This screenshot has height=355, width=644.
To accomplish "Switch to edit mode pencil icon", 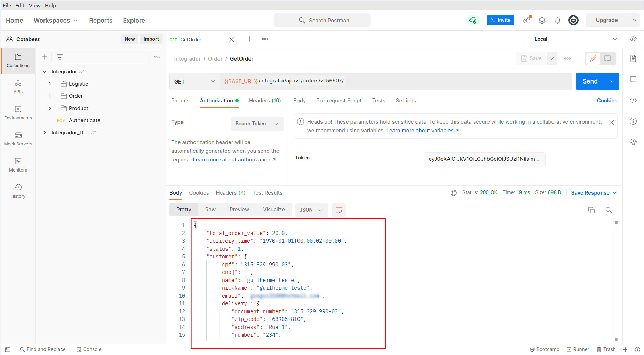I will (593, 58).
